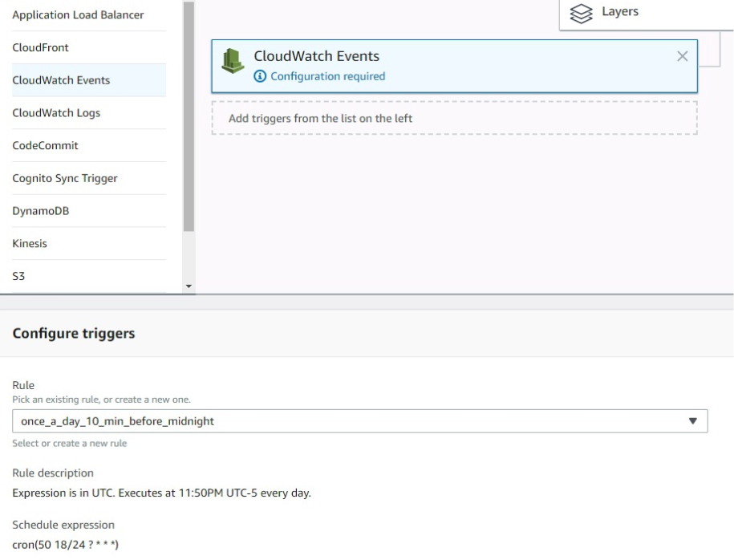
Task: Choose S3 from the trigger list
Action: click(x=89, y=276)
